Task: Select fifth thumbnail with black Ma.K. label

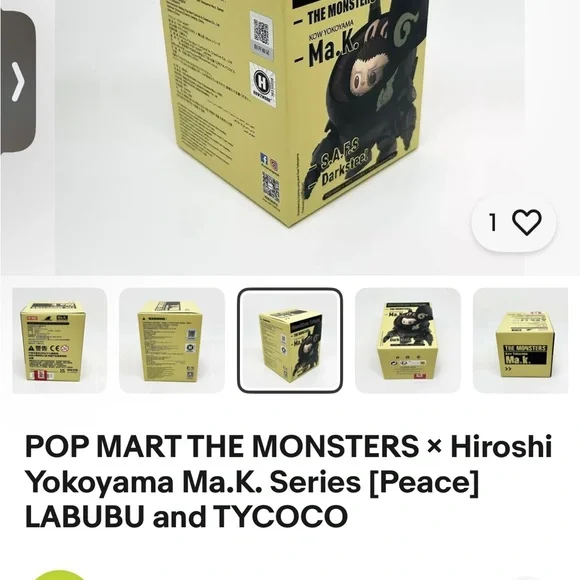Action: click(x=520, y=340)
